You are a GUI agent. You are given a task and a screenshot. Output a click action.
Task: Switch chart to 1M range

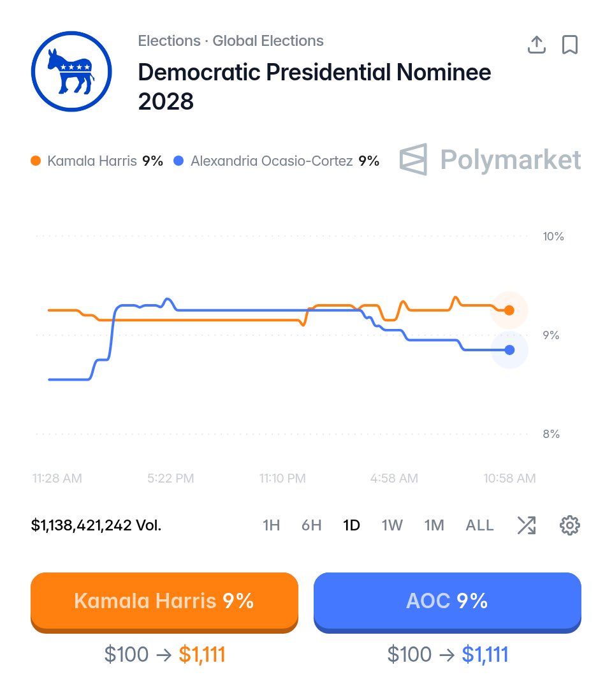click(x=434, y=525)
